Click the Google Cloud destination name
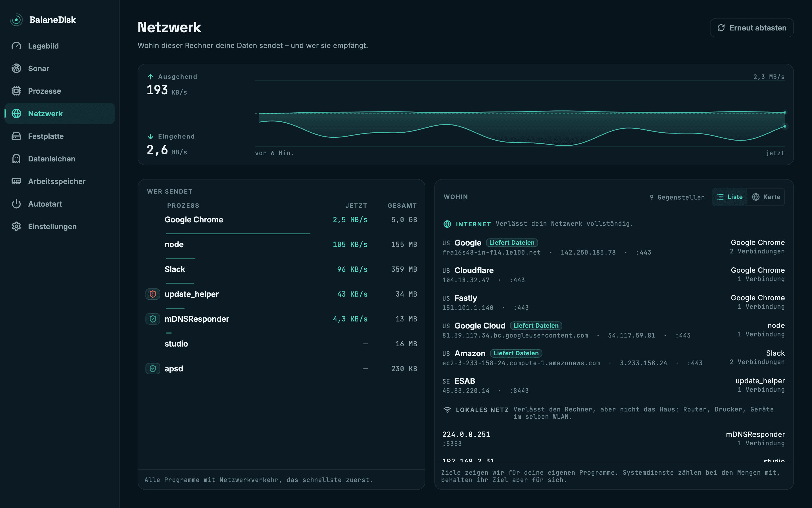Screen dimensions: 812x508 pos(480,326)
